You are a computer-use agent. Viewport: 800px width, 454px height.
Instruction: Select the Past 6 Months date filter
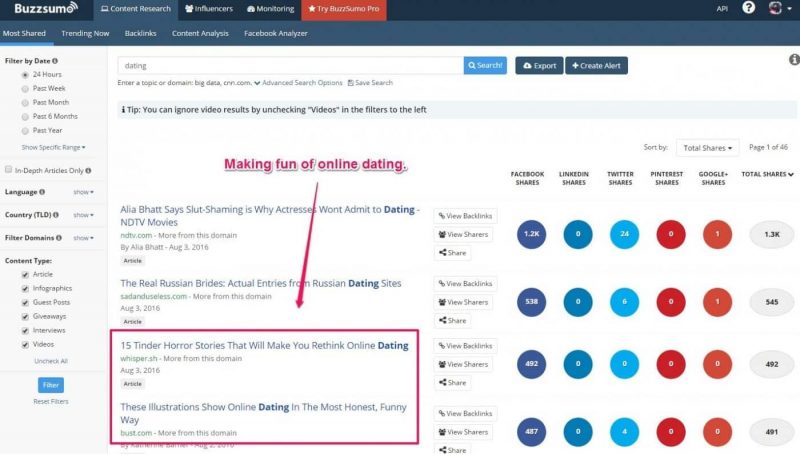point(25,117)
